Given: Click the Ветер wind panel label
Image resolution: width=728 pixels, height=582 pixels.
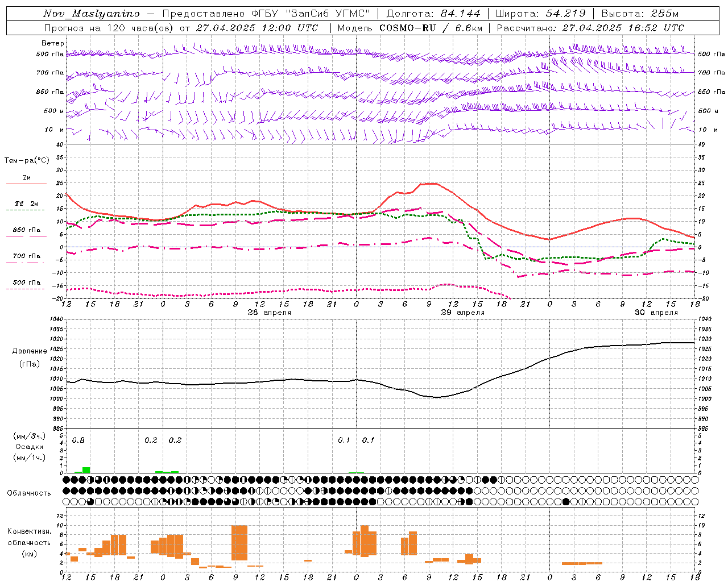Looking at the screenshot, I should point(52,43).
